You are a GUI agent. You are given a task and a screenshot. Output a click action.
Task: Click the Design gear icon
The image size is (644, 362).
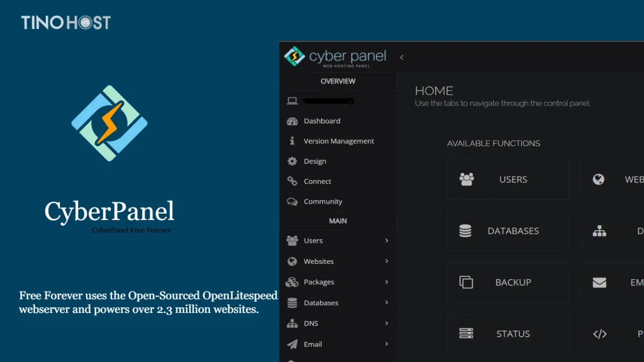pyautogui.click(x=292, y=162)
